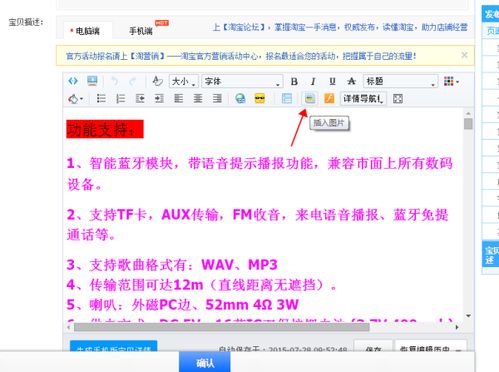
Task: Switch to the 电脑端 tab
Action: click(87, 31)
